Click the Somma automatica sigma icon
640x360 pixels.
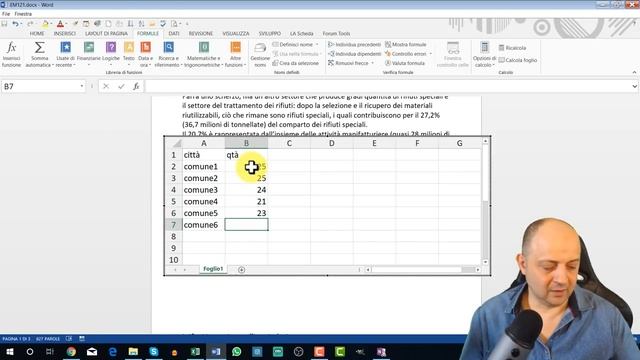[40, 48]
